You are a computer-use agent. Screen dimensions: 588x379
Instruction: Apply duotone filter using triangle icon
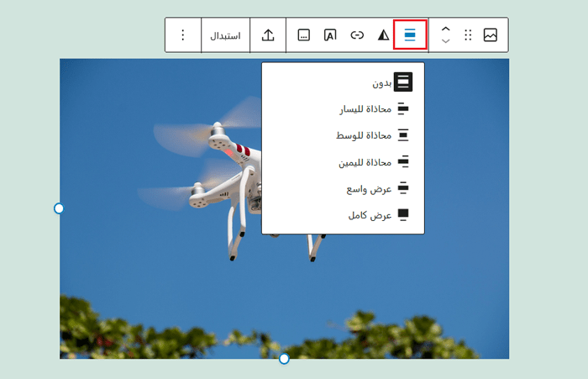(x=383, y=35)
